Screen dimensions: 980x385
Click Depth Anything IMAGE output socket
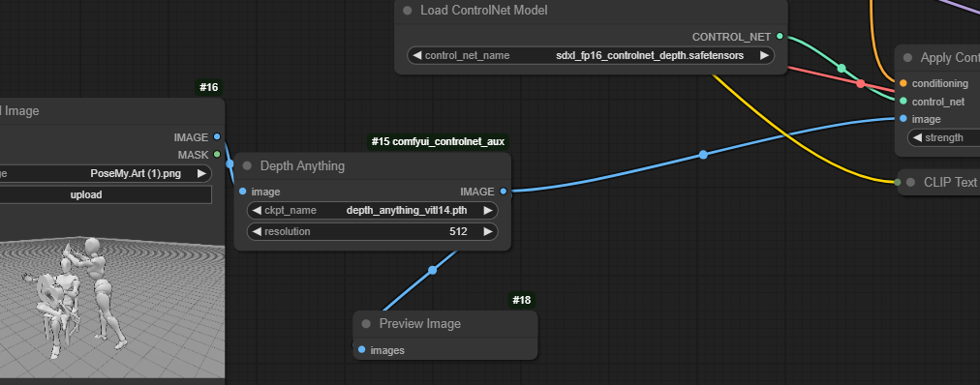pos(504,192)
